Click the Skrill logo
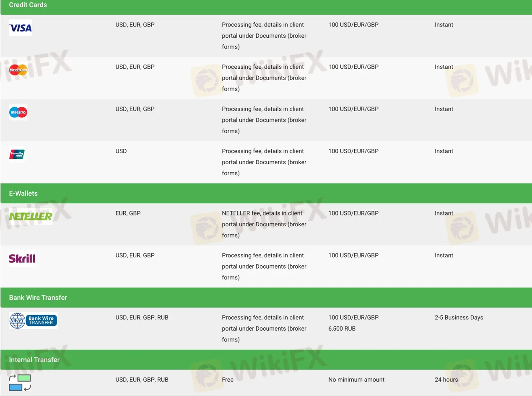The height and width of the screenshot is (396, 532). point(22,259)
